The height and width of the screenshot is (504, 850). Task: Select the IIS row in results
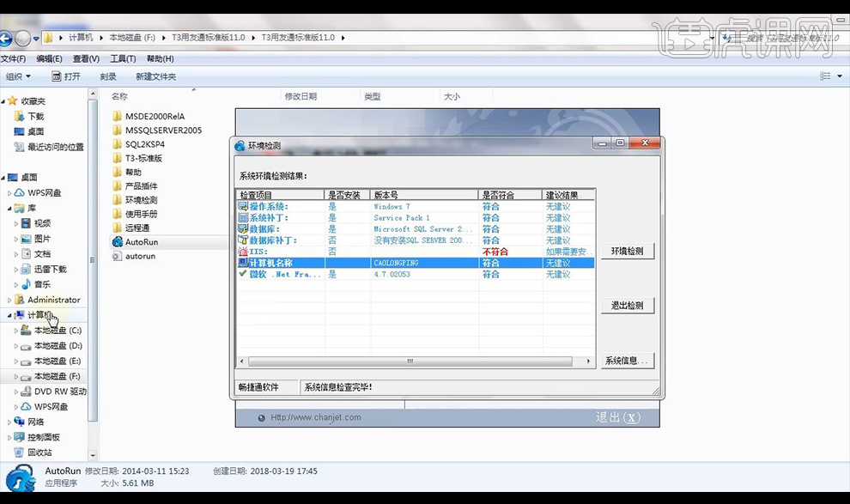[416, 252]
